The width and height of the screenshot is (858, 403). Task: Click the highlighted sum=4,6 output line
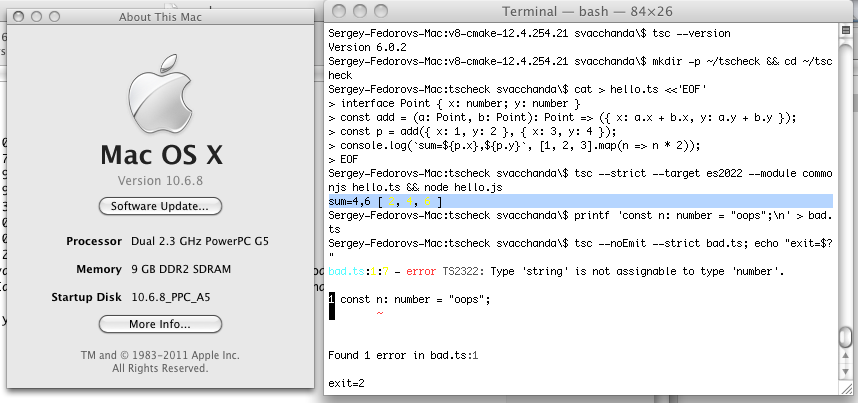(x=581, y=201)
